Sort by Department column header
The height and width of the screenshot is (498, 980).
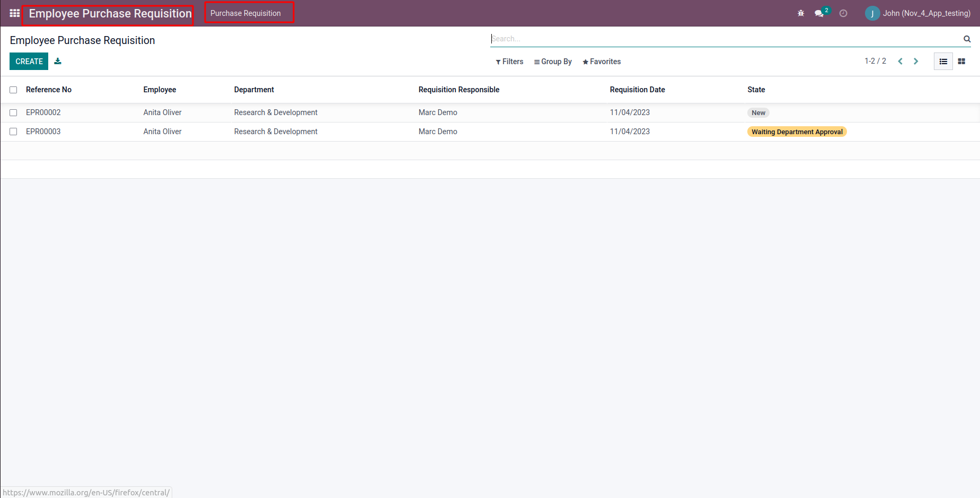254,90
